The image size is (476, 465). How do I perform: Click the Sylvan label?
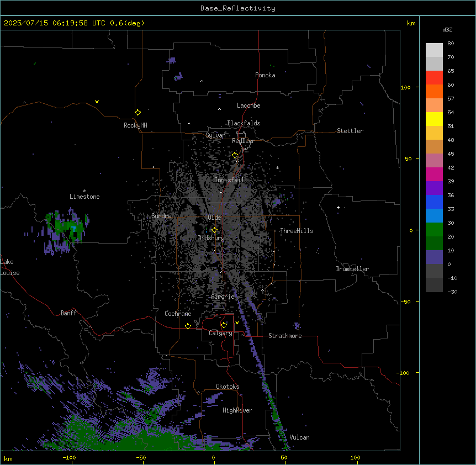pos(215,135)
